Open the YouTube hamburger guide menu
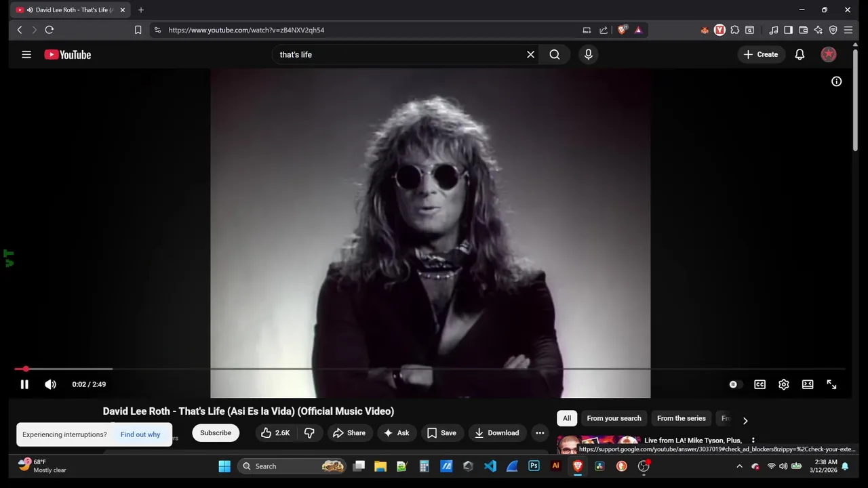Viewport: 868px width, 488px height. [26, 54]
